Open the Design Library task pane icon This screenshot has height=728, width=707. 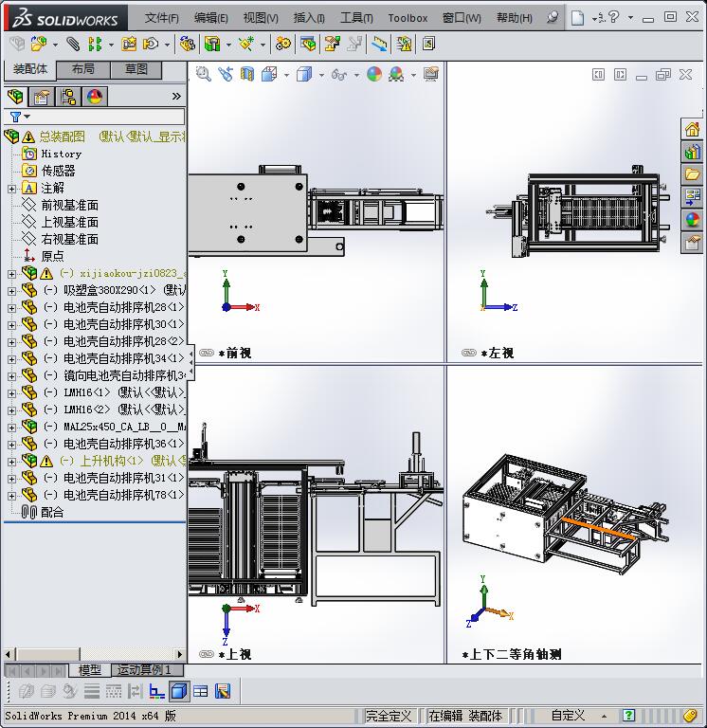tap(692, 152)
